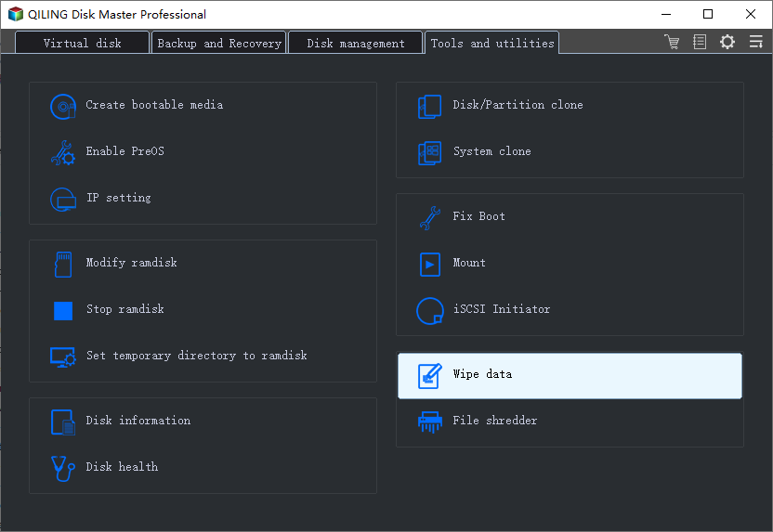This screenshot has height=532, width=773.
Task: Open the File shredder label
Action: click(x=495, y=421)
